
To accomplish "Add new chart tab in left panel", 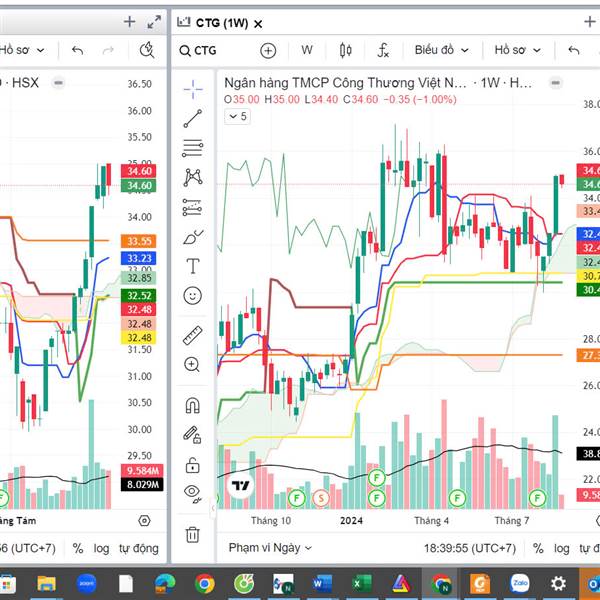I will [x=130, y=22].
